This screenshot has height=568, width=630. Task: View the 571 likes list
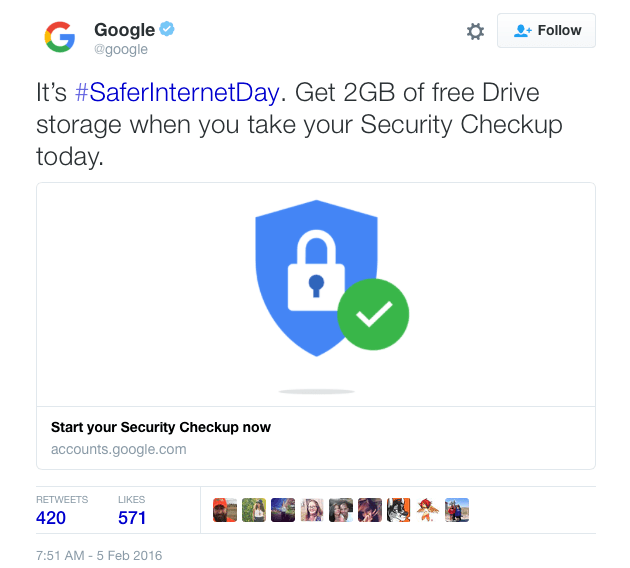tap(132, 517)
